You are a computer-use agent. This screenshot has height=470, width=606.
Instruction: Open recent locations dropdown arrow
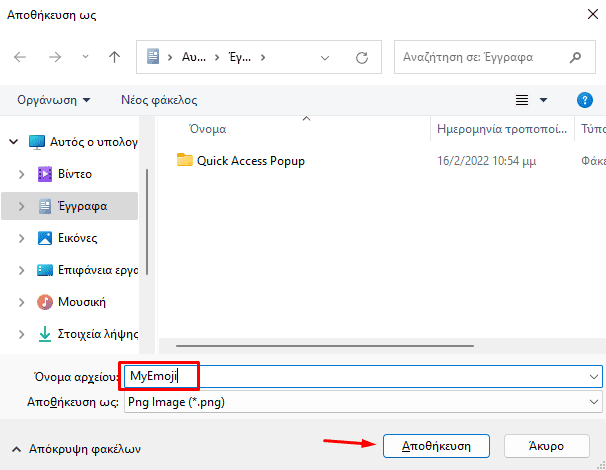pyautogui.click(x=83, y=57)
